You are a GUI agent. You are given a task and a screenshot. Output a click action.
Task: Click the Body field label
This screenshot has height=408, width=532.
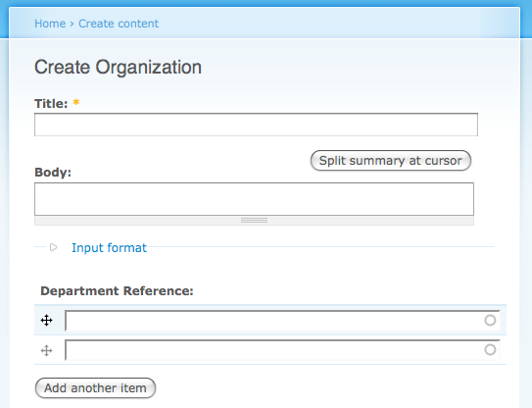point(53,173)
